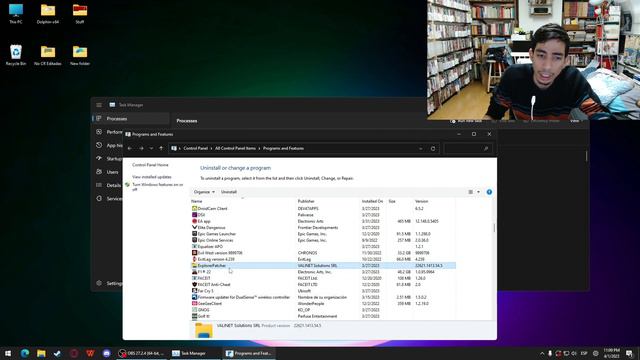640x360 pixels.
Task: Open the Organize dropdown menu
Action: [204, 192]
